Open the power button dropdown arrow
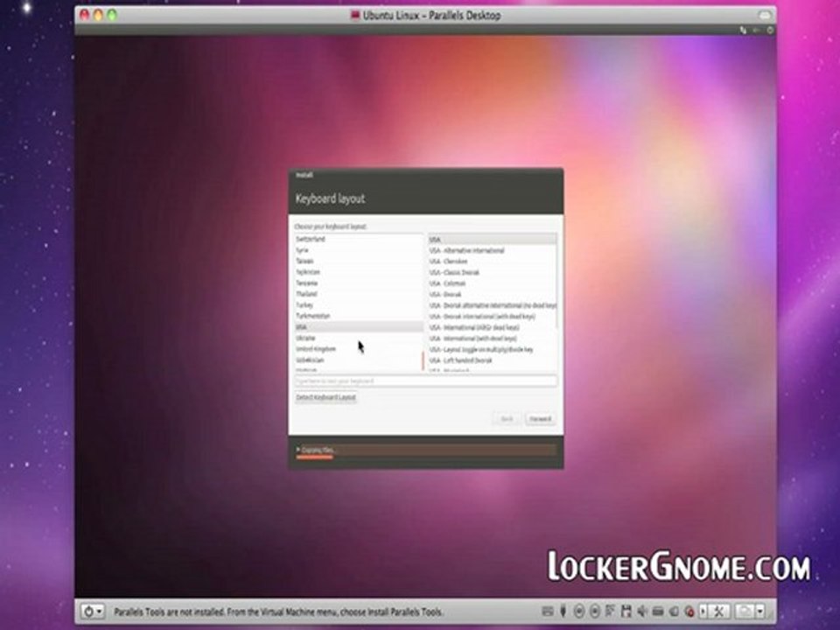 click(100, 612)
